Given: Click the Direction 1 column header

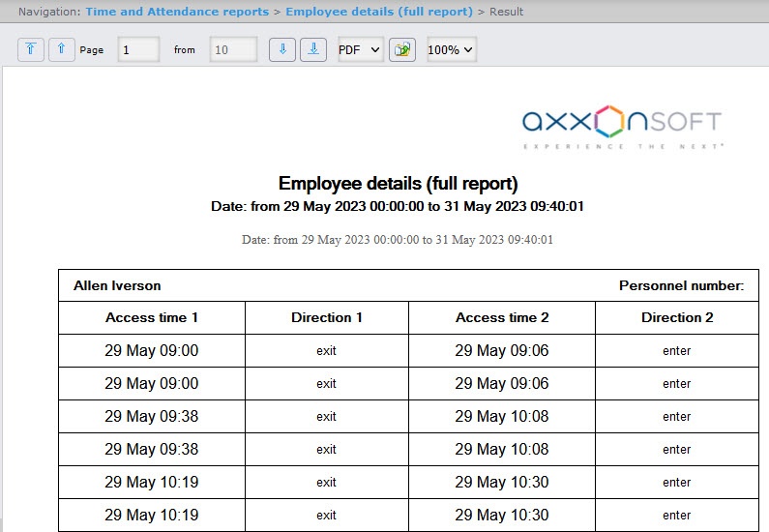Looking at the screenshot, I should tap(327, 317).
